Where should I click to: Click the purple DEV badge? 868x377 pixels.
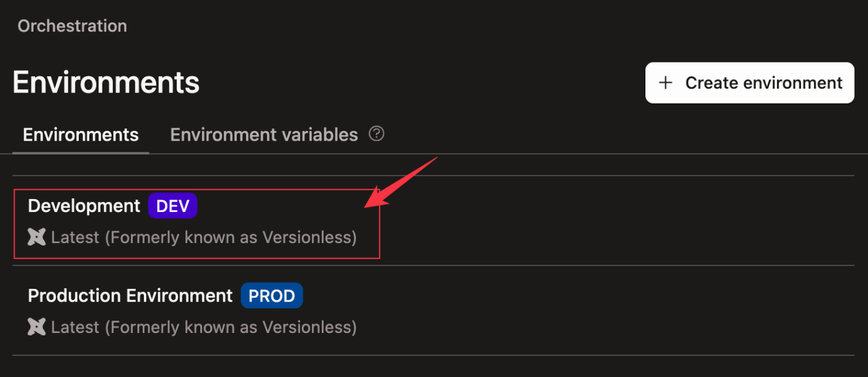point(172,206)
